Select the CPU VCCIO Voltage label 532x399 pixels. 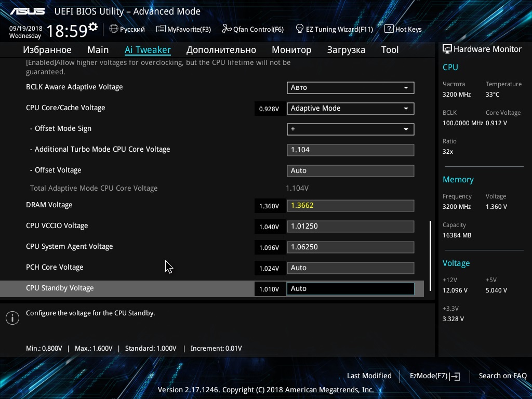(57, 225)
